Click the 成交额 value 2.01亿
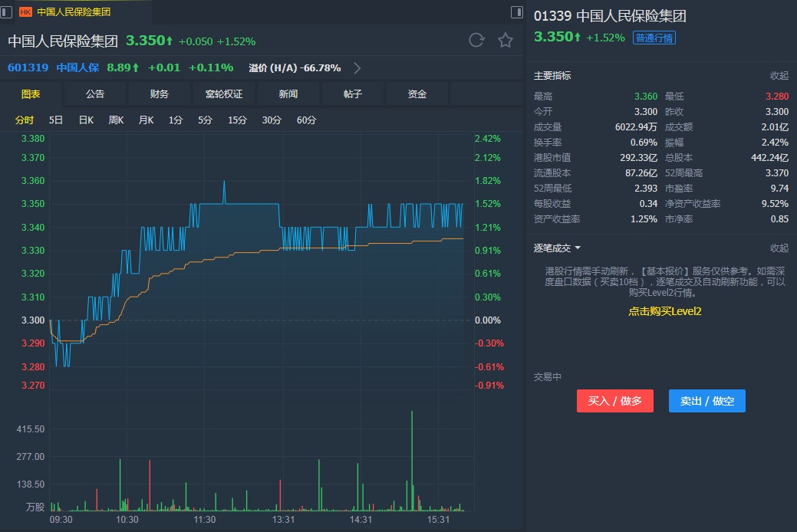This screenshot has height=532, width=797. point(775,127)
